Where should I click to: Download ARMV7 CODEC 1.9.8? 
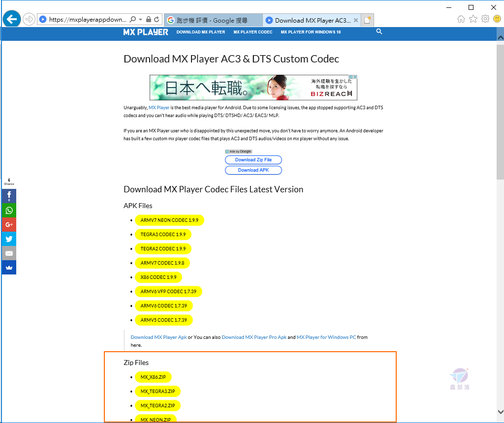tap(162, 263)
